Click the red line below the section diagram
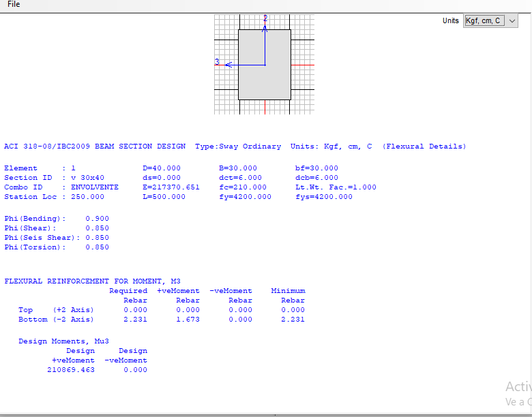 (265, 107)
